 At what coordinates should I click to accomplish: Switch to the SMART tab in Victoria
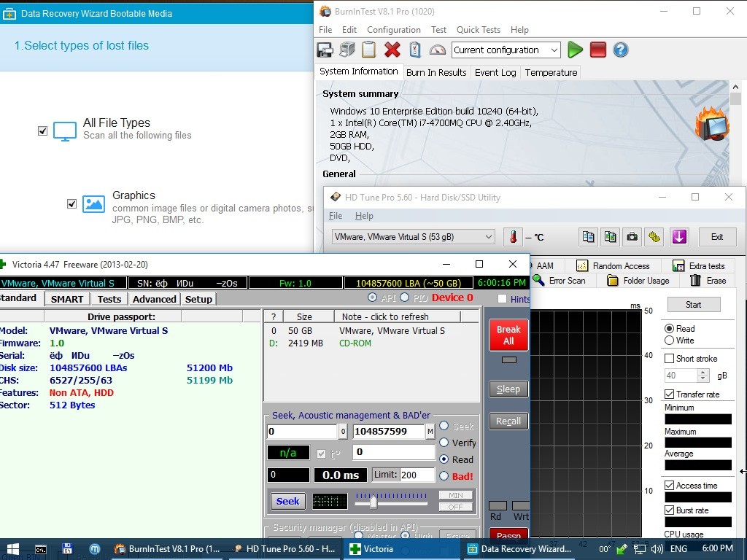point(67,299)
